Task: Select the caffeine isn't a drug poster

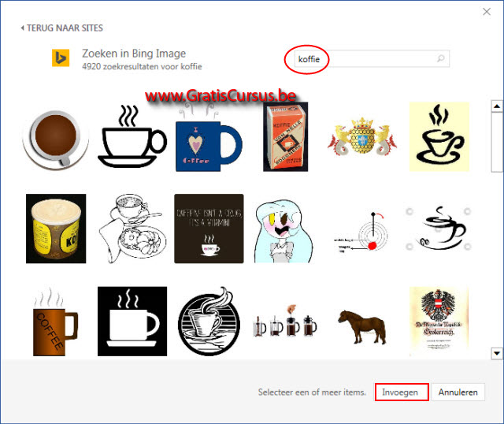Action: pyautogui.click(x=209, y=229)
